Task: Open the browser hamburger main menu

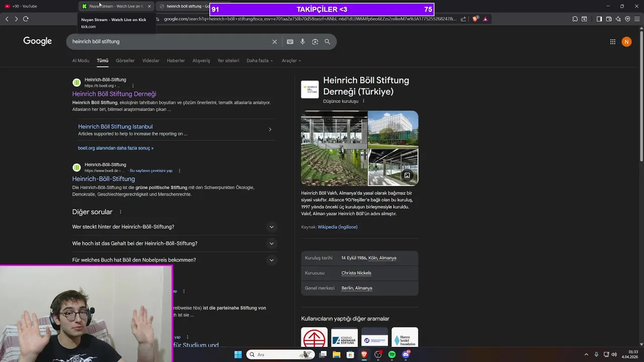Action: pyautogui.click(x=637, y=19)
